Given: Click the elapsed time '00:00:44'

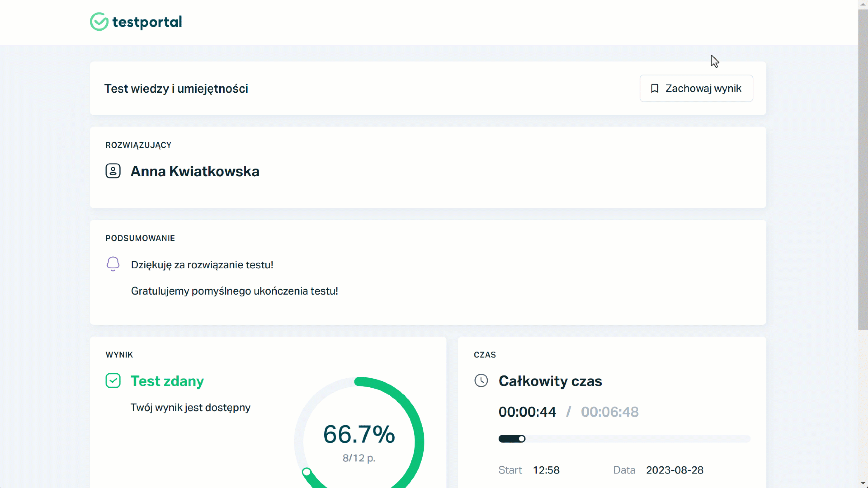Looking at the screenshot, I should [527, 412].
